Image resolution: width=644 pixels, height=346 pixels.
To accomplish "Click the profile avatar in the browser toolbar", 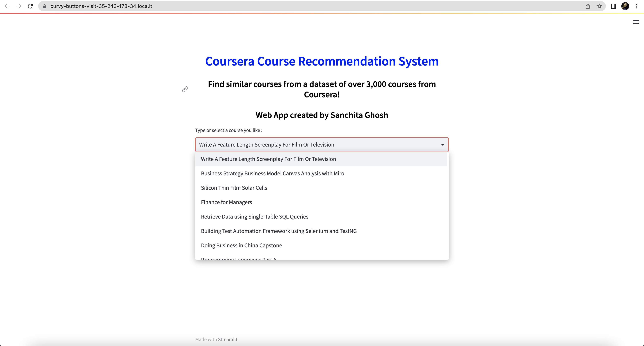I will 625,6.
